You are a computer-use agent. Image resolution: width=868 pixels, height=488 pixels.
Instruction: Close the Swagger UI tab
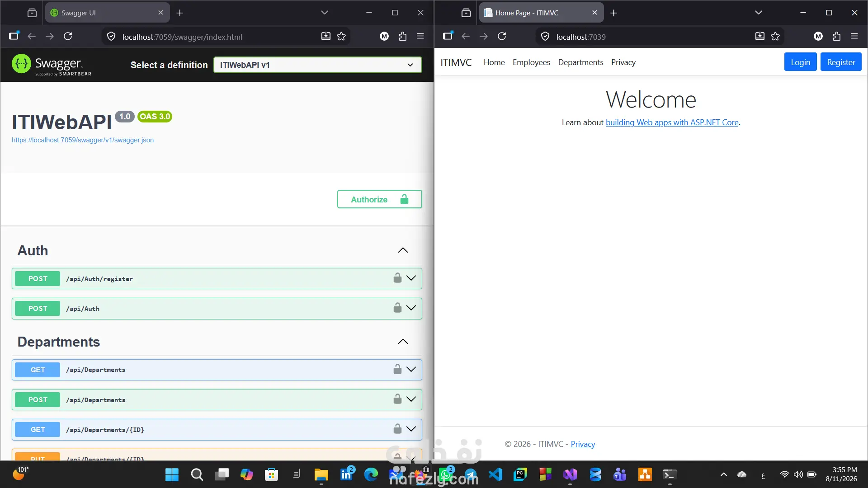[x=160, y=13]
